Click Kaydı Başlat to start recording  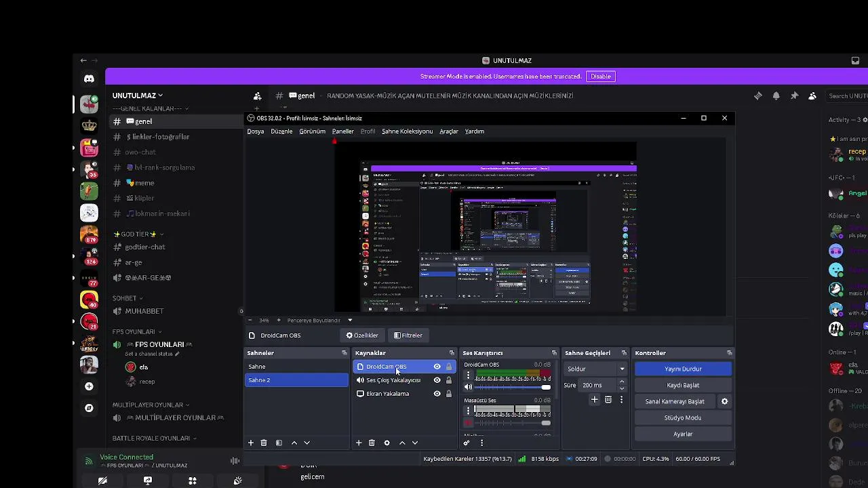[x=683, y=385]
